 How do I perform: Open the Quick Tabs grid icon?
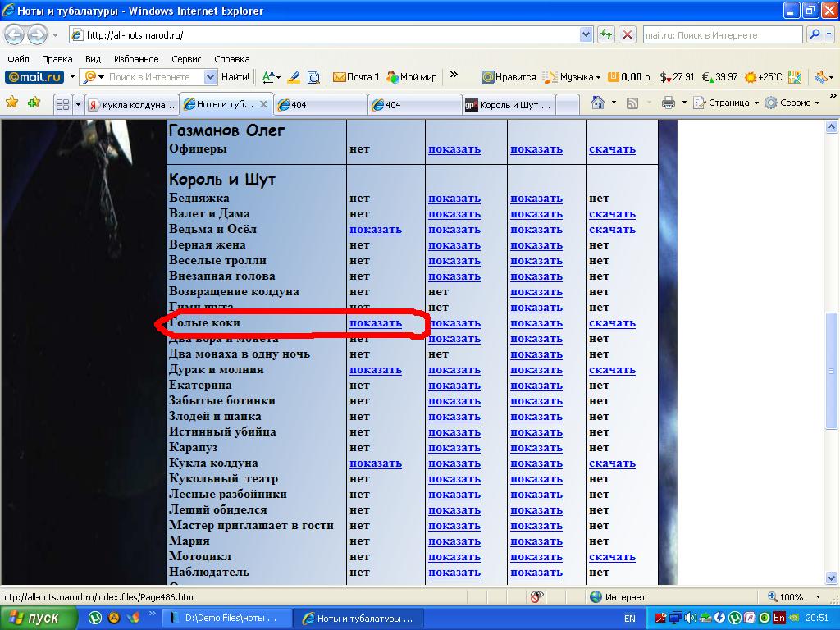(x=62, y=104)
